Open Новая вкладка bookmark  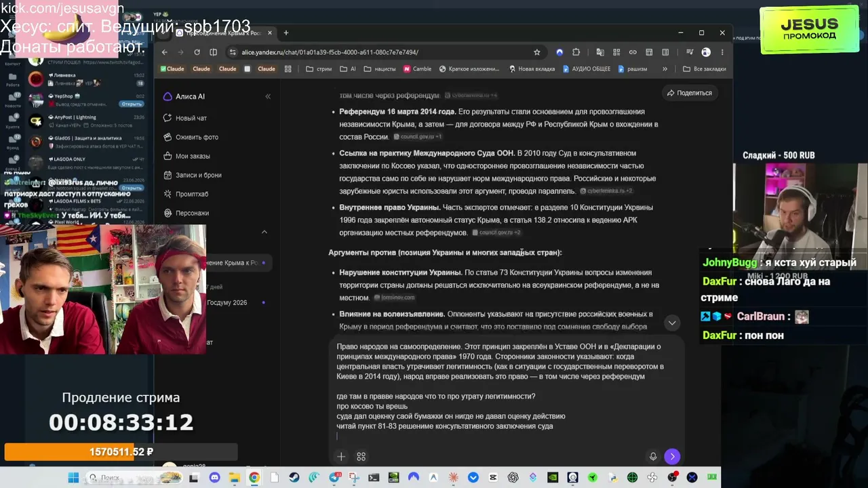532,68
